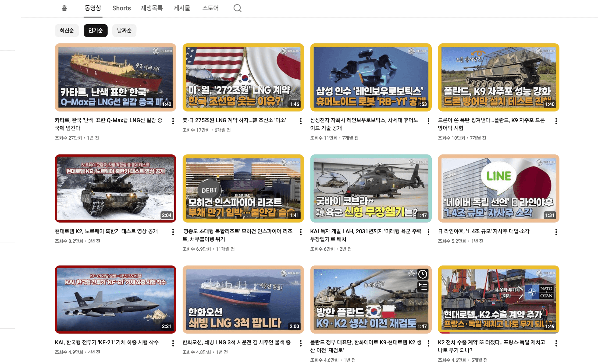Screen dimensions: 598x364
Task: Open more options for the 레인보우로보틱스 video
Action: (428, 121)
